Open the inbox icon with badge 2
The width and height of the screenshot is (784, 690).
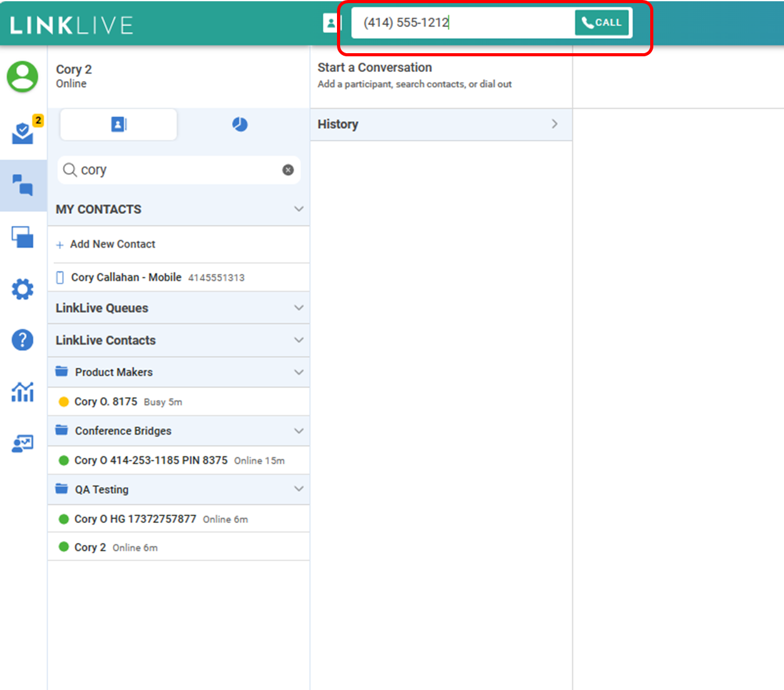[x=23, y=133]
